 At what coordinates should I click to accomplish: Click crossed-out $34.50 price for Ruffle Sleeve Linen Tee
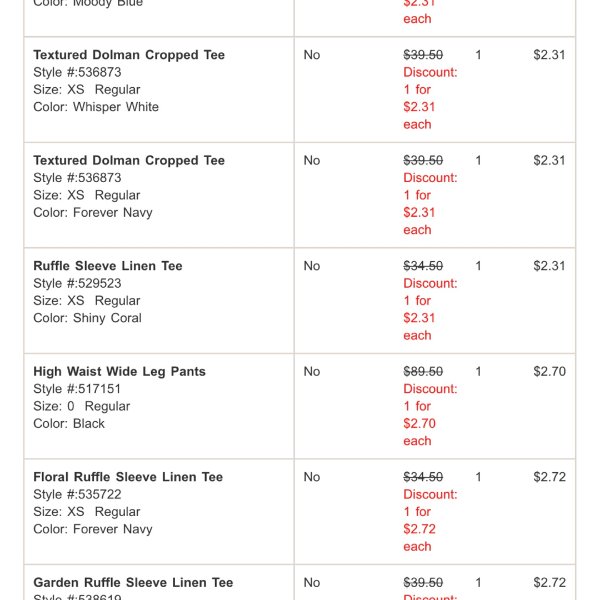pos(423,266)
